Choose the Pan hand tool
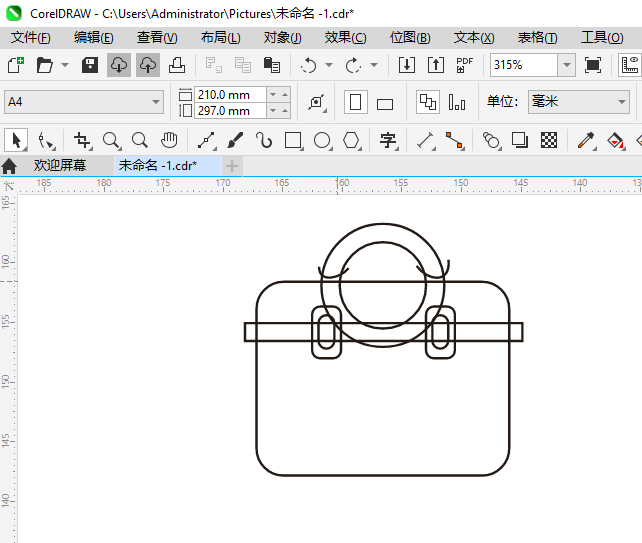This screenshot has height=543, width=642. [169, 140]
